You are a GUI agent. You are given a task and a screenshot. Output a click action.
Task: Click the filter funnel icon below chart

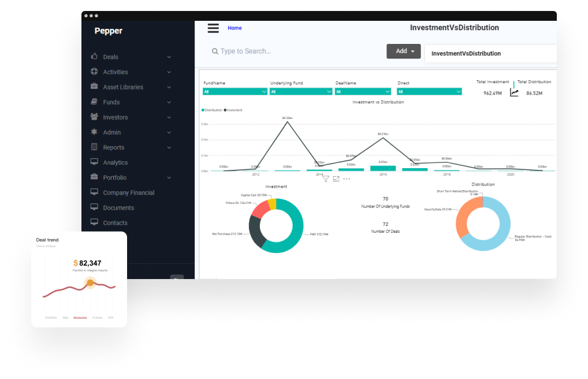point(326,179)
